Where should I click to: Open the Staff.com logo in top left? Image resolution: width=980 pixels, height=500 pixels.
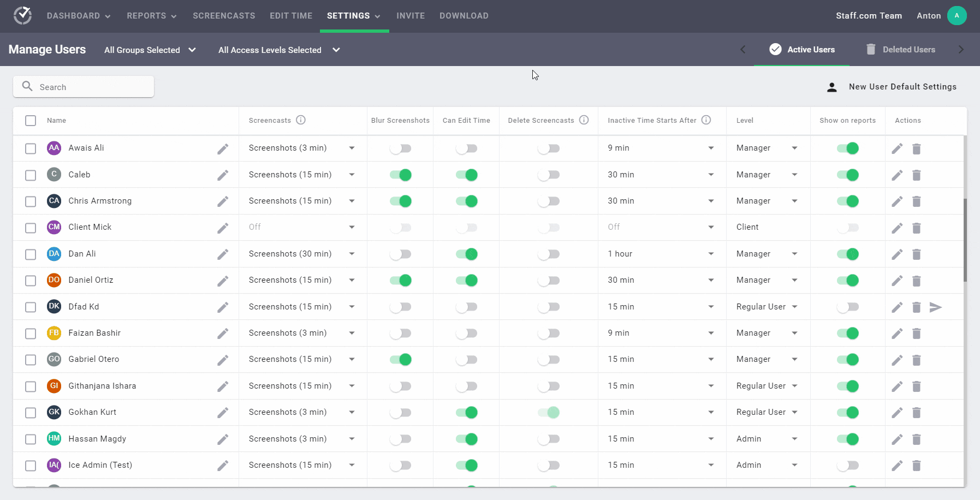pyautogui.click(x=22, y=15)
